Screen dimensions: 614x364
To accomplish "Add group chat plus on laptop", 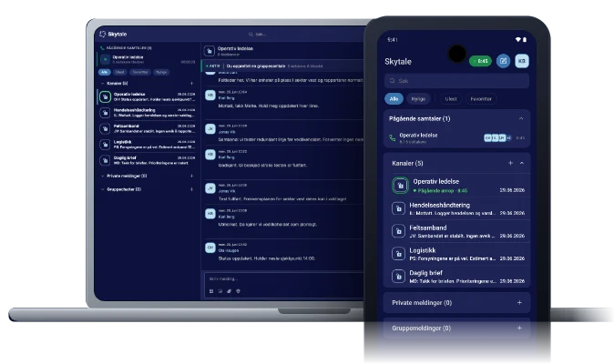I will (191, 189).
